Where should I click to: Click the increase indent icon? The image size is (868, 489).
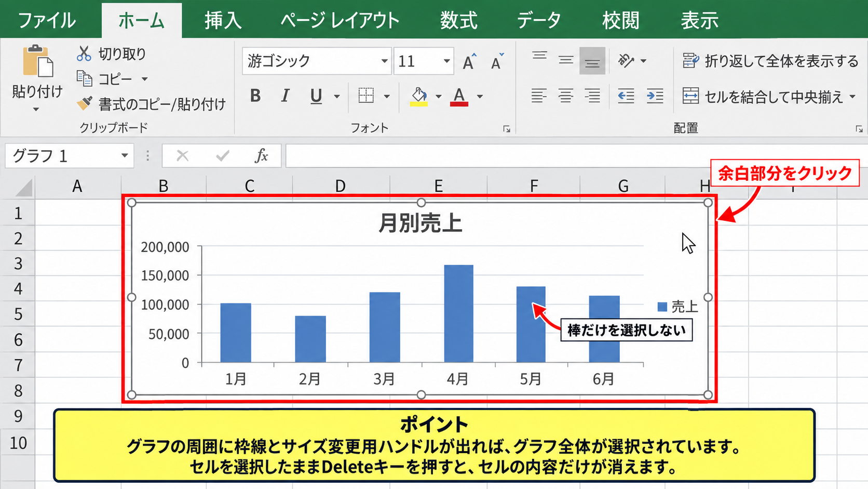coord(655,96)
